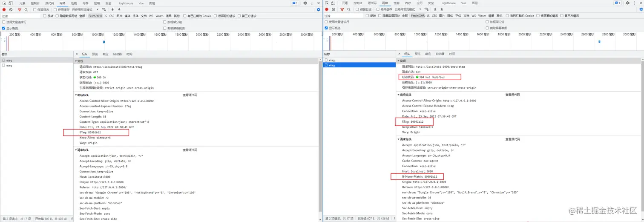
Task: Click 过滤 filter input in left DevTools
Action: click(21, 16)
